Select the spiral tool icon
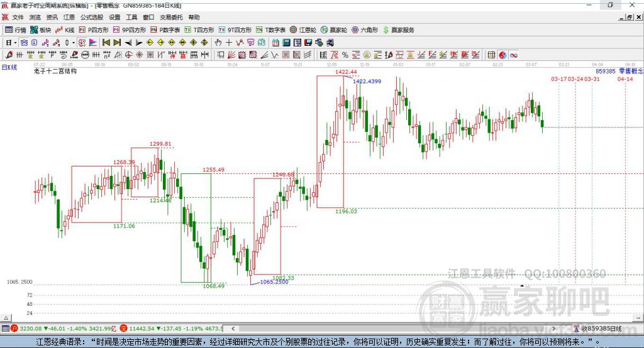This screenshot has width=644, height=348. 64,55
